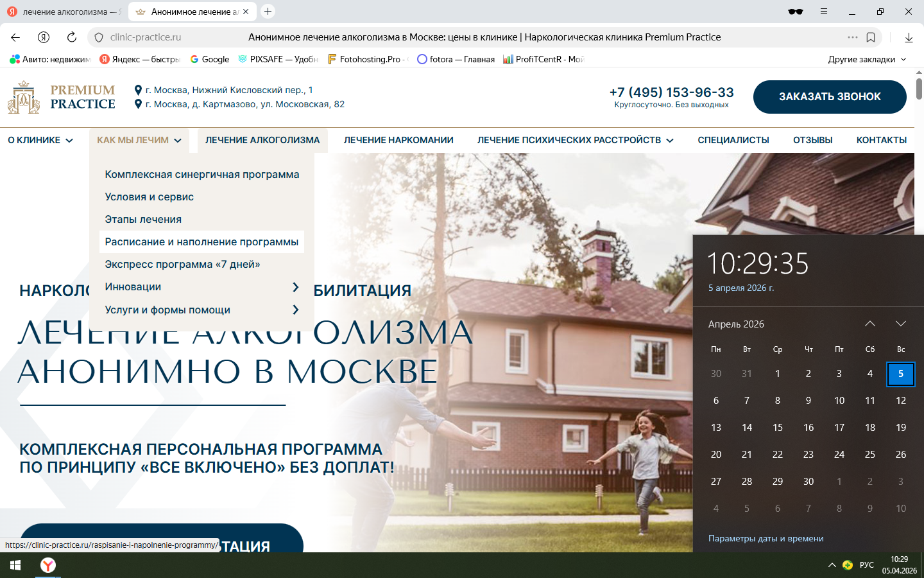Select 'Условия и сервис' menu entry

point(150,197)
